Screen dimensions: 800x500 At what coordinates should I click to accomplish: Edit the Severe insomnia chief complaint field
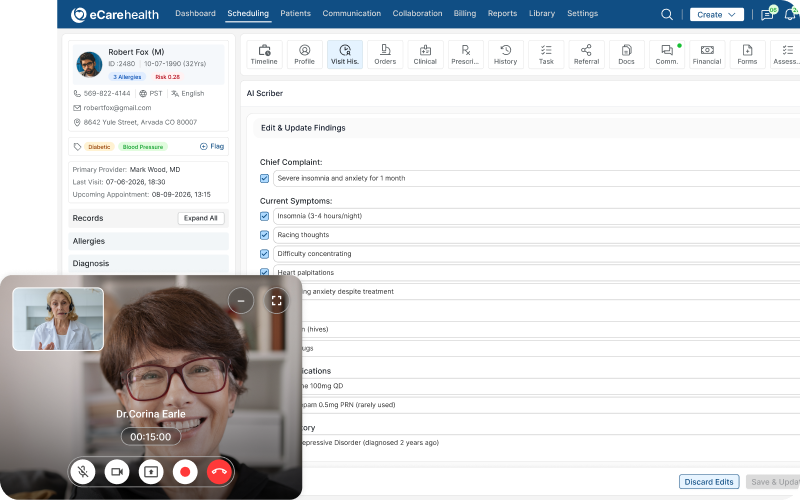point(536,179)
